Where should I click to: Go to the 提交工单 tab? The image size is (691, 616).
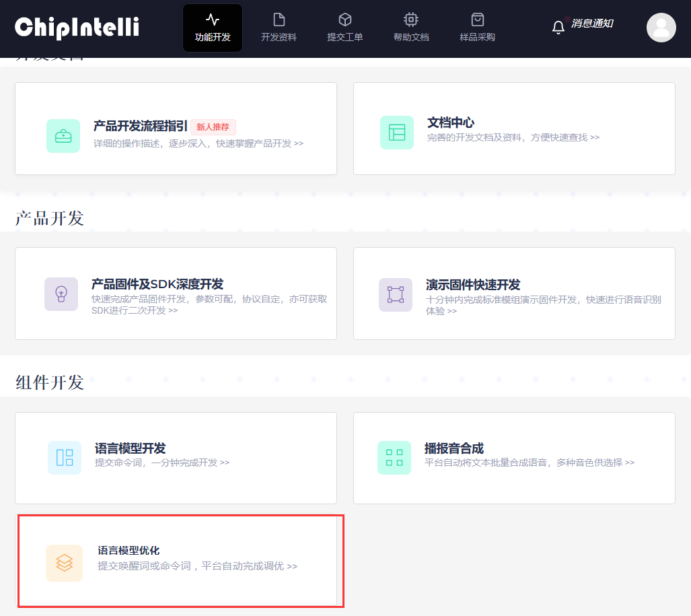coord(344,28)
